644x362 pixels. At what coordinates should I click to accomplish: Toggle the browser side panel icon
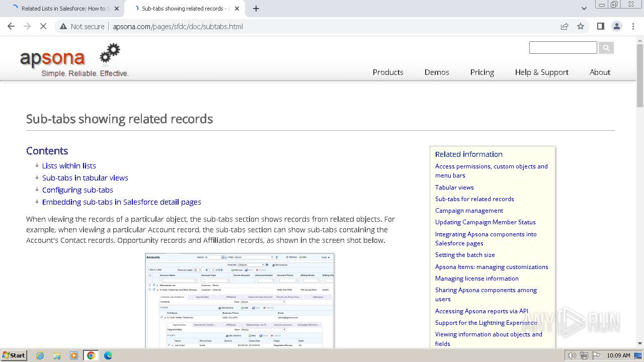(600, 26)
